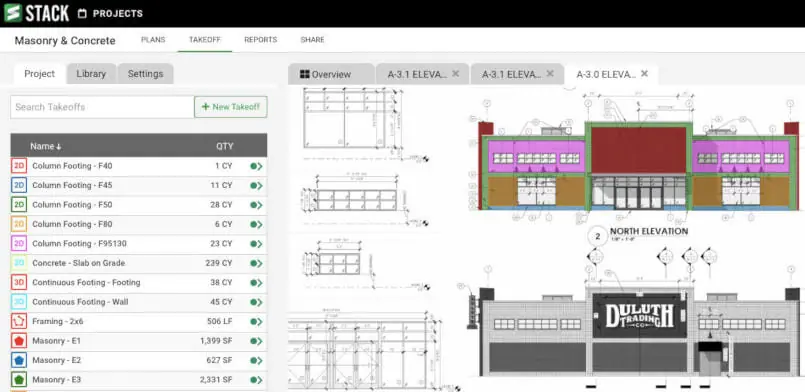Click the red area icon for Masonry - E1
The image size is (805, 392).
19,341
